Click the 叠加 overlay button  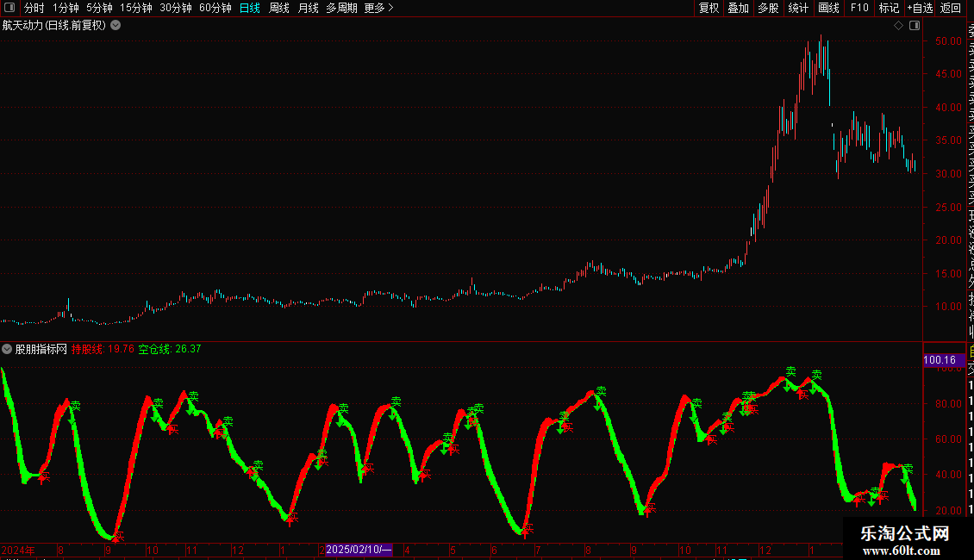739,8
